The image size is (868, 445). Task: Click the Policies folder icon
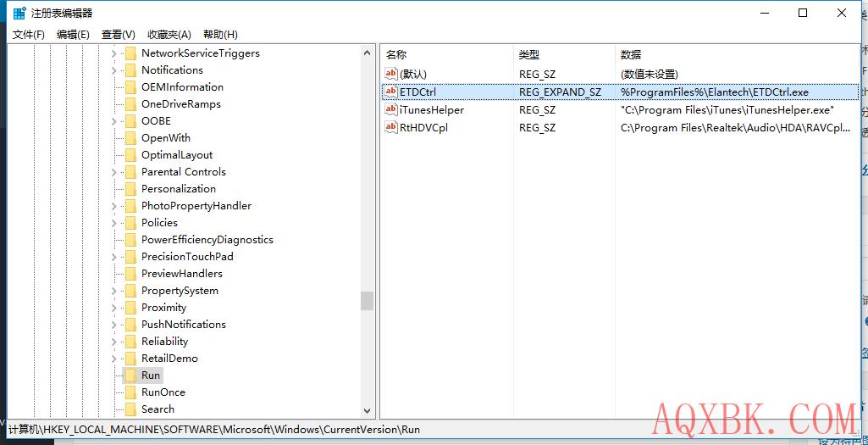[130, 223]
